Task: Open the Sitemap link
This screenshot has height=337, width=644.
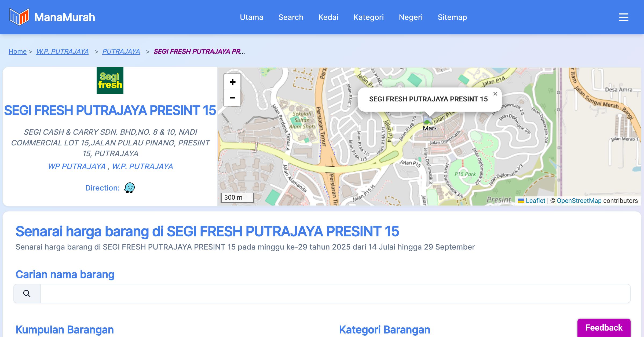Action: (x=452, y=17)
